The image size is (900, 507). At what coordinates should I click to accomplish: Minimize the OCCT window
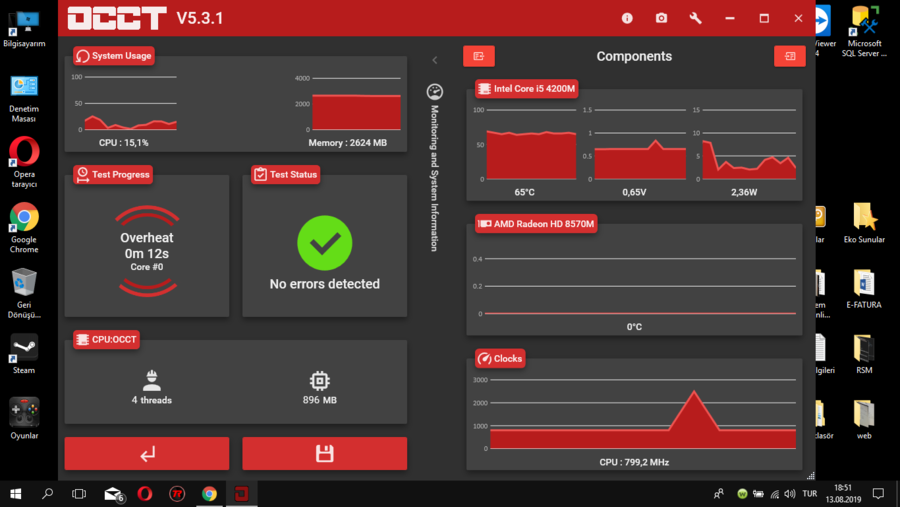tap(730, 18)
